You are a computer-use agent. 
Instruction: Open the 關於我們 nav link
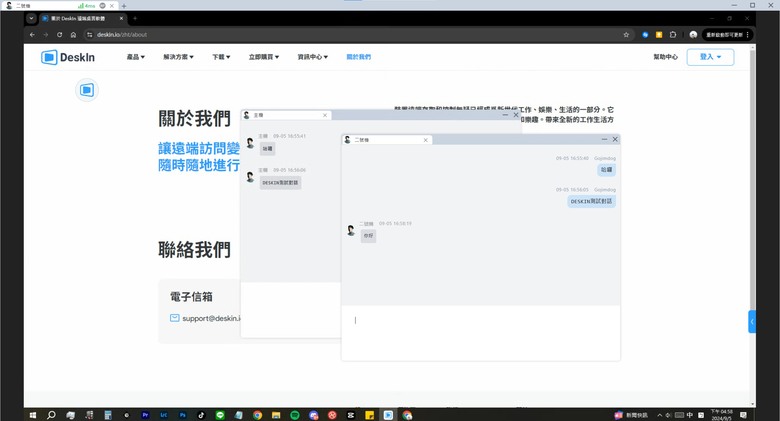359,57
